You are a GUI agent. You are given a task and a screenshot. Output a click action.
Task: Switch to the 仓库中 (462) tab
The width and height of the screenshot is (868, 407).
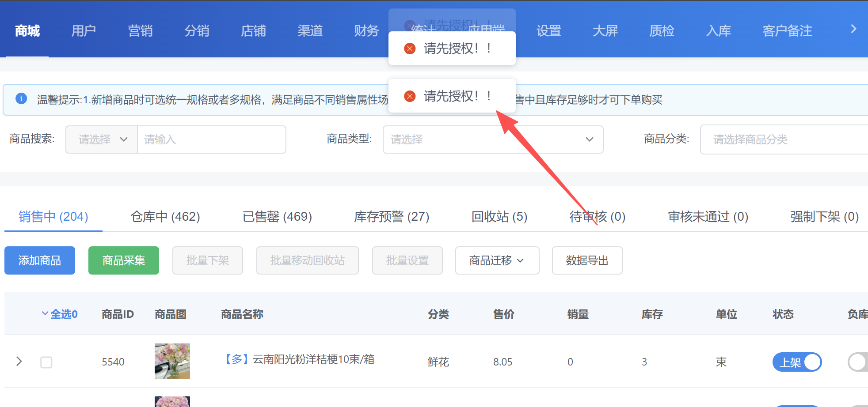click(x=165, y=217)
